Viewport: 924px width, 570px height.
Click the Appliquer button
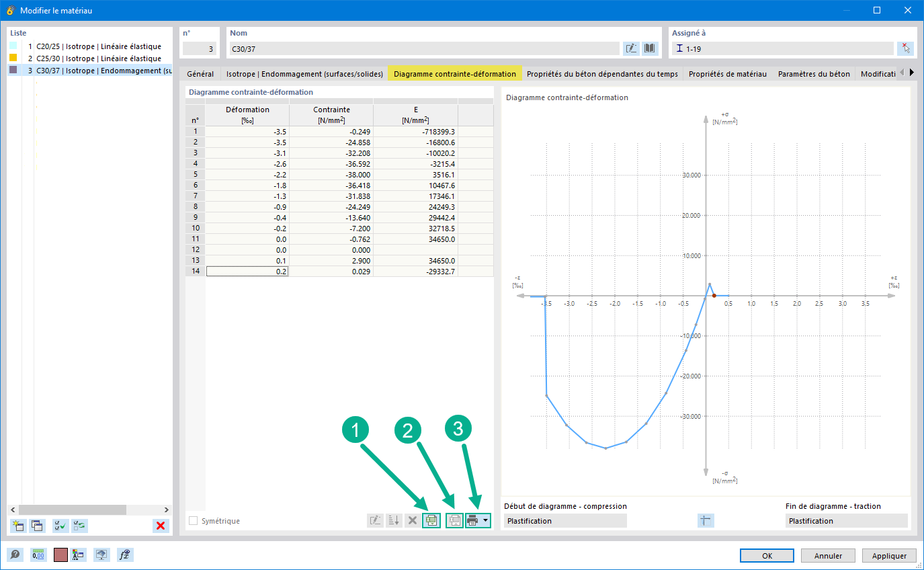[x=889, y=556]
